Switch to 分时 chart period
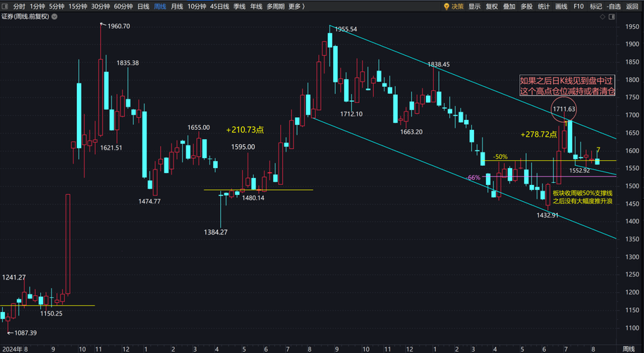This screenshot has height=353, width=644. pyautogui.click(x=19, y=6)
